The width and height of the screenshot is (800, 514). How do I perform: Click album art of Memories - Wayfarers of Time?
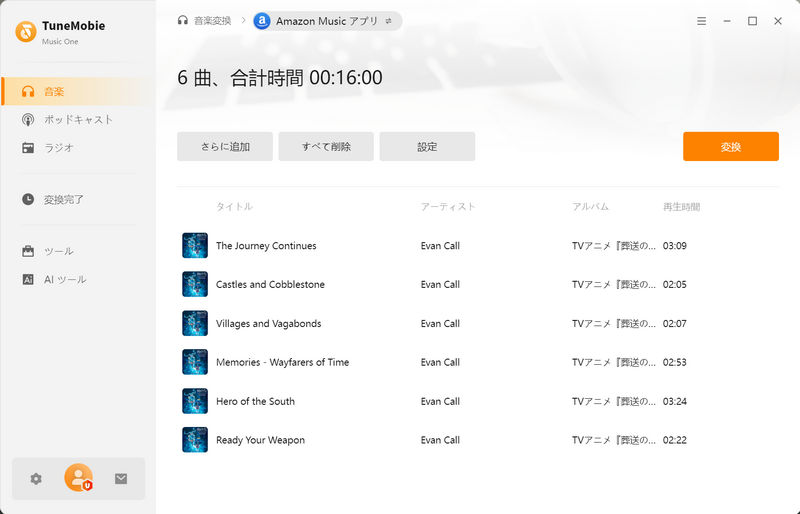195,362
